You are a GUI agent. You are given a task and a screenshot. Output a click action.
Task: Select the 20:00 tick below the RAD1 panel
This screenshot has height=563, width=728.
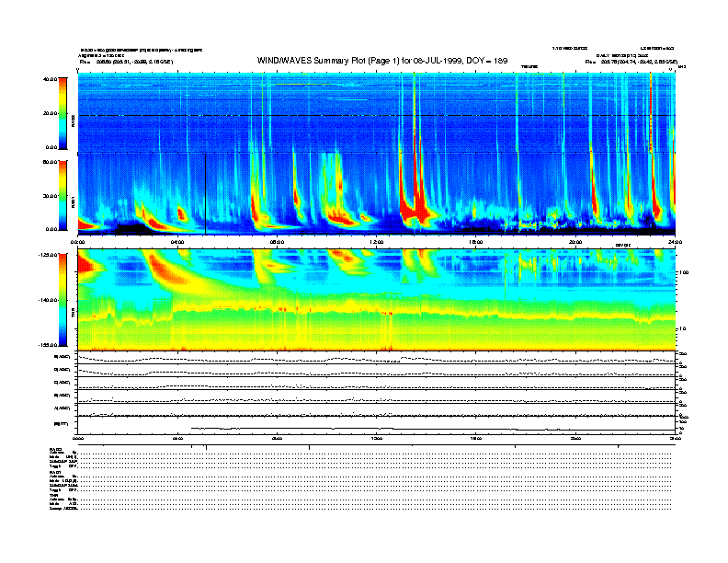click(575, 242)
